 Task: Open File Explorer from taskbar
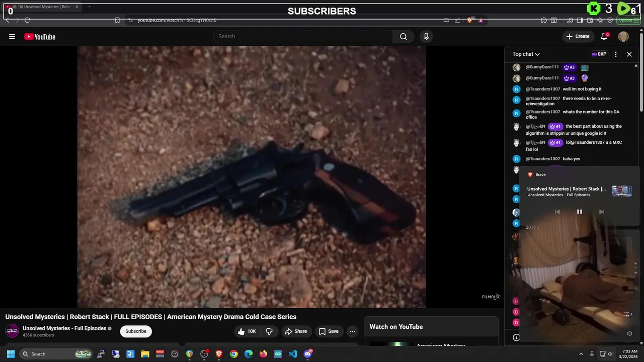145,354
